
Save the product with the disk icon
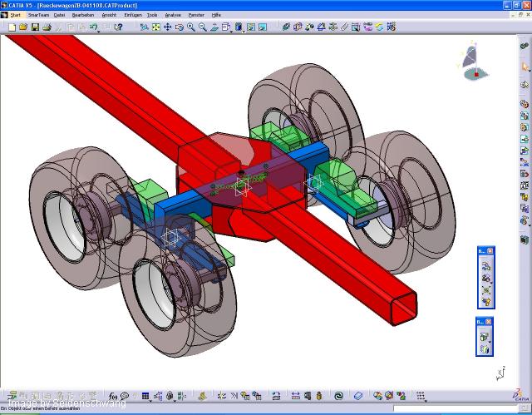35,27
